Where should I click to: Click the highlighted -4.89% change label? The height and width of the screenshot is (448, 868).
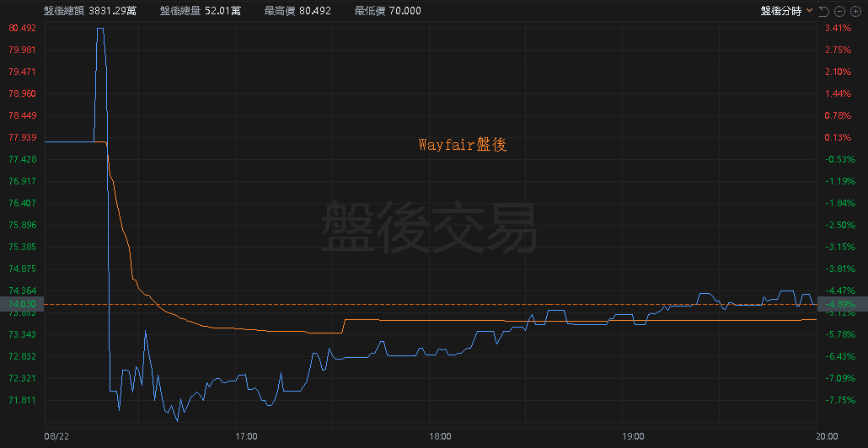coord(842,304)
